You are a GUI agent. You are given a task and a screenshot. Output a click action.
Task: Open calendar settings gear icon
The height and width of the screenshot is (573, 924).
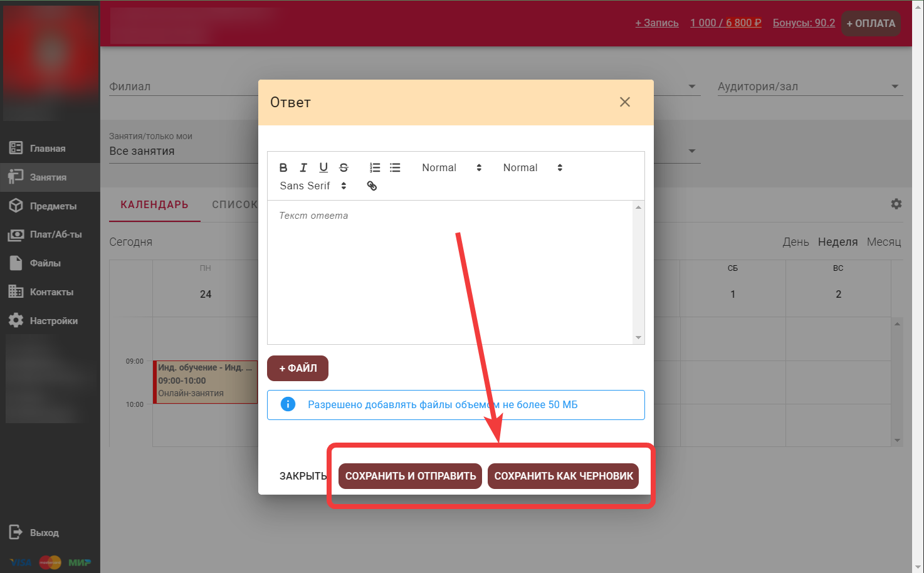click(x=896, y=204)
